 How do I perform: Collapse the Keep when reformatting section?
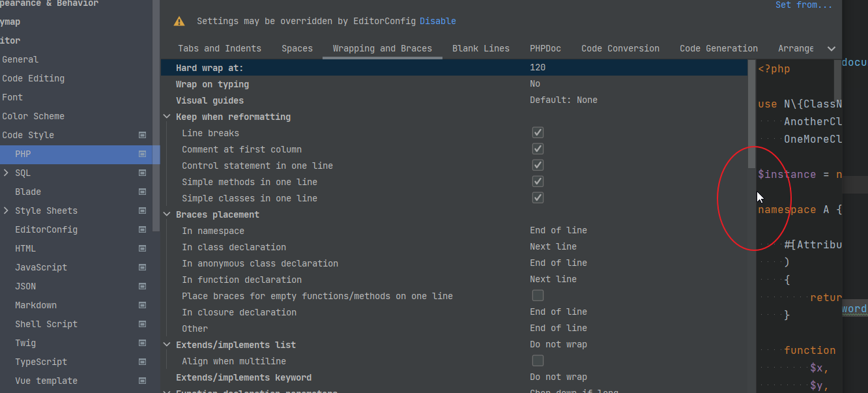pyautogui.click(x=167, y=117)
